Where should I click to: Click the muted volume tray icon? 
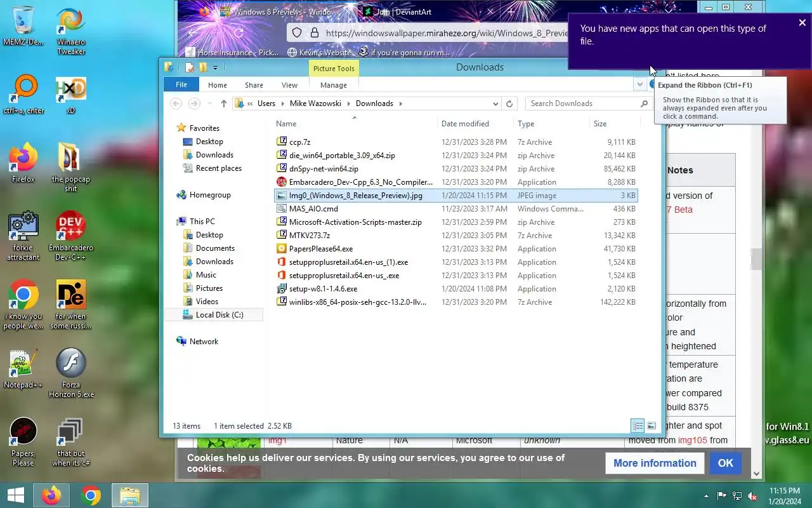click(752, 496)
